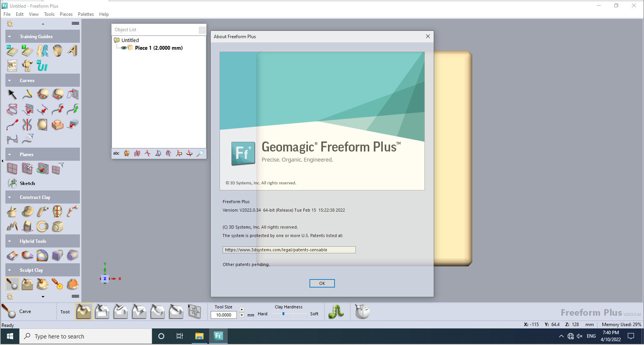Collapse the Curves palette section

tap(10, 81)
